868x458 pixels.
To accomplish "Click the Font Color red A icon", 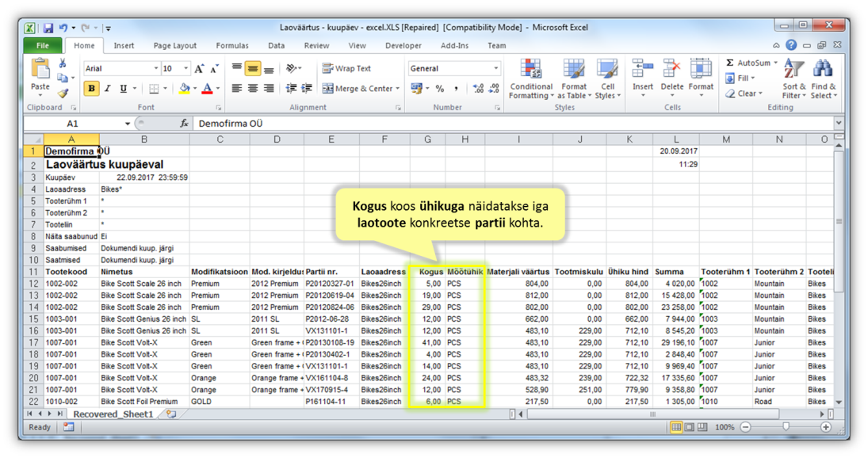I will 207,89.
